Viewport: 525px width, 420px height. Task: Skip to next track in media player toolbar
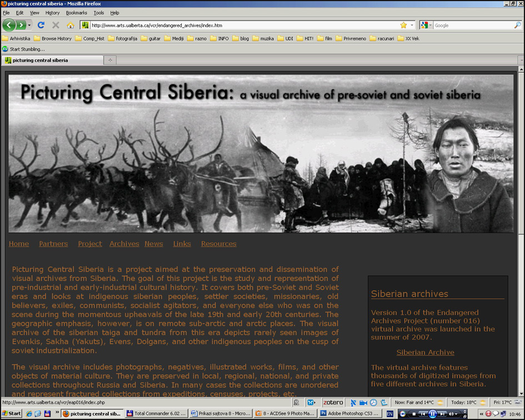pos(442,414)
